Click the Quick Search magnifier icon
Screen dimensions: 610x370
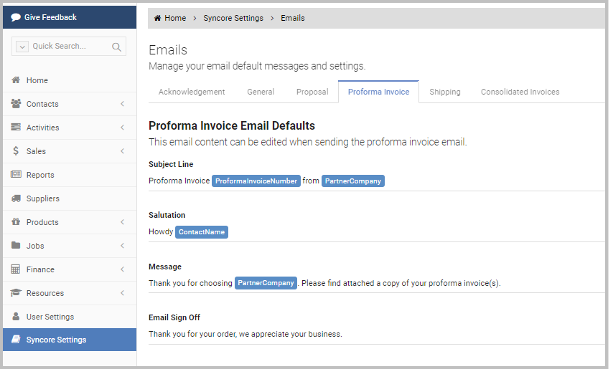(116, 47)
